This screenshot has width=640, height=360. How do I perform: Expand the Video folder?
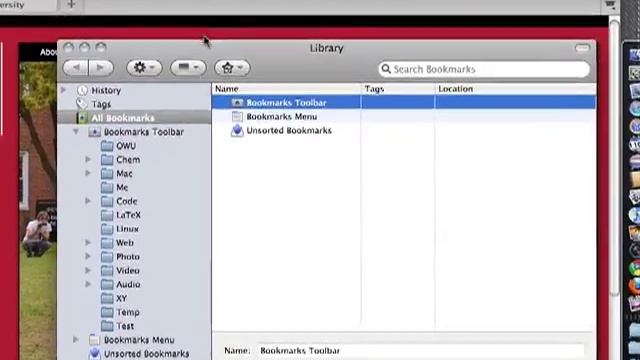point(88,270)
